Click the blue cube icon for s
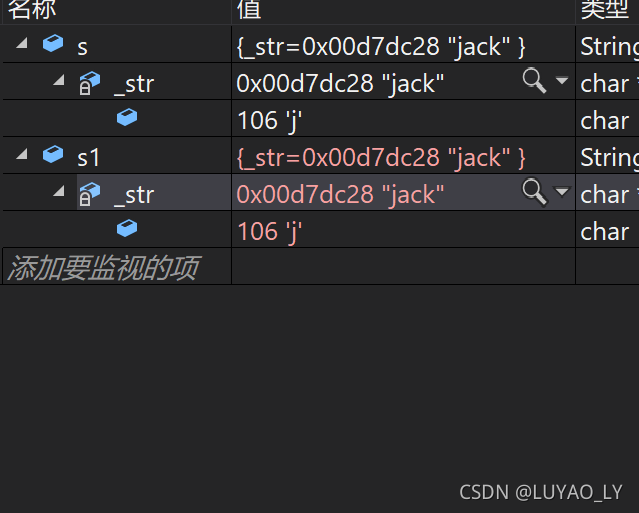Image resolution: width=639 pixels, height=513 pixels. click(x=53, y=43)
